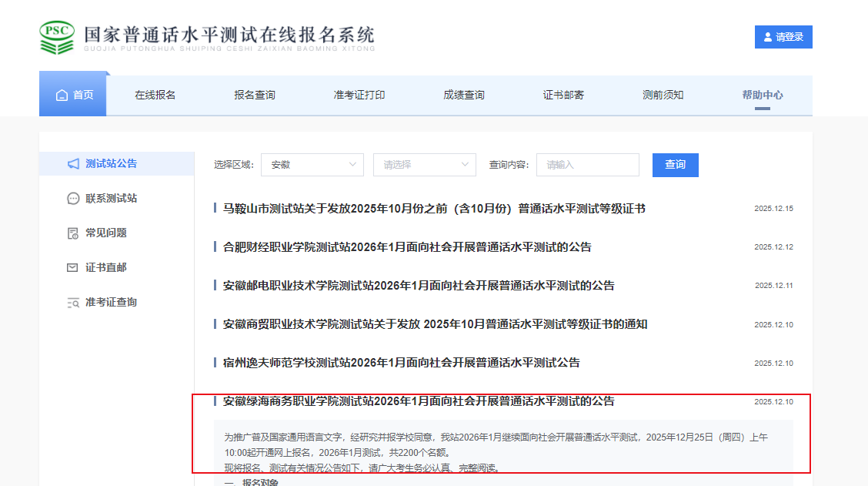Click the PSC logo icon
Screen dimensions: 868x486
tap(58, 38)
